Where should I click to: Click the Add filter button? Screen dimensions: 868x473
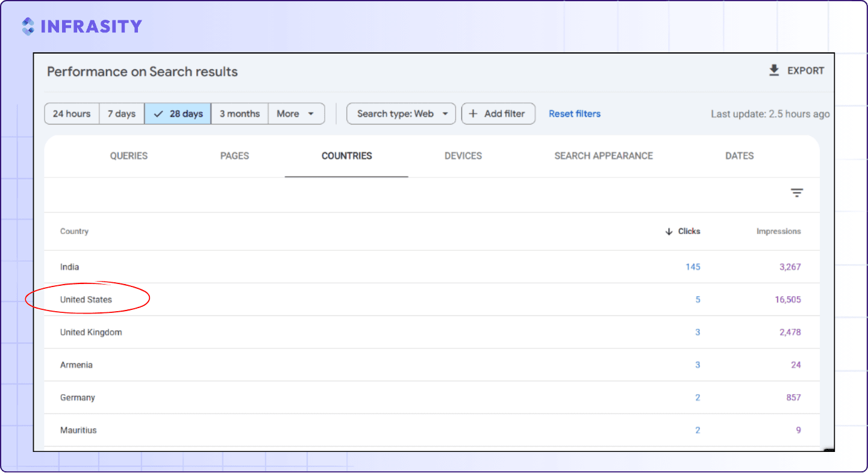pos(498,114)
